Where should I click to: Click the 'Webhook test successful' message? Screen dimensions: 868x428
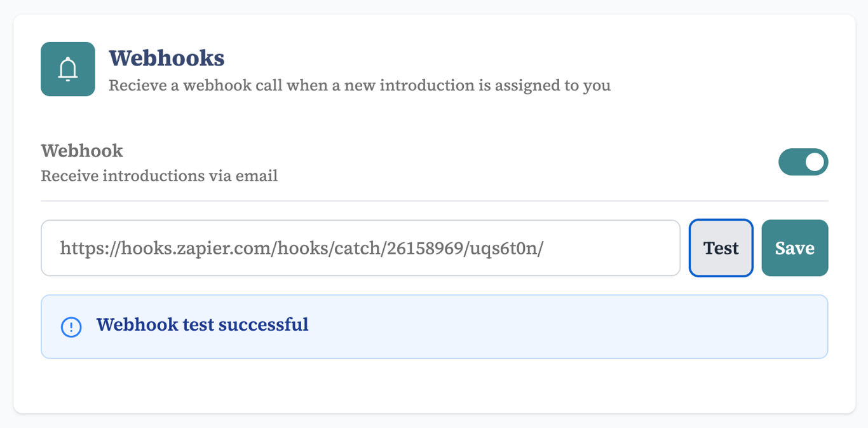202,325
